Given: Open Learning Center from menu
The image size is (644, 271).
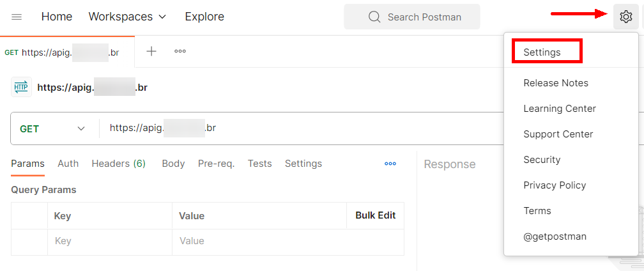Looking at the screenshot, I should click(559, 109).
